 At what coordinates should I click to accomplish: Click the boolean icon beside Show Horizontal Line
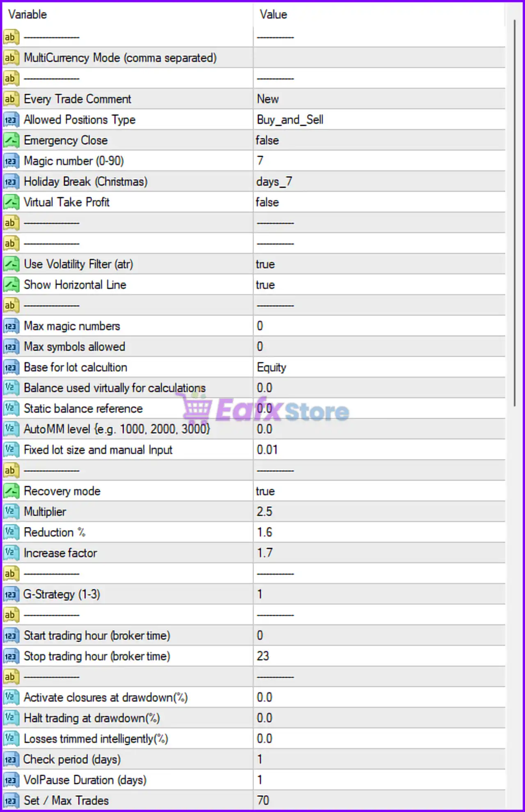[x=11, y=285]
